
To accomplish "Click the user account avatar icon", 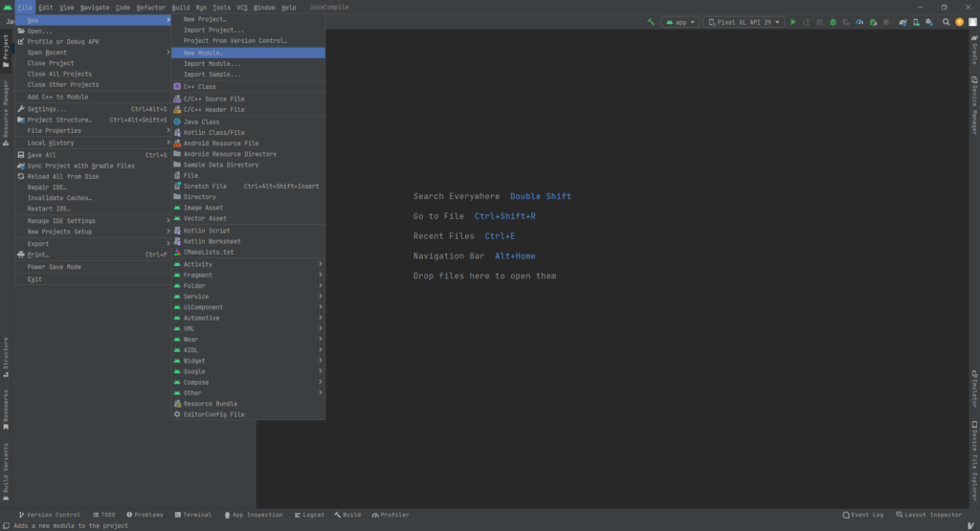I will [x=972, y=22].
